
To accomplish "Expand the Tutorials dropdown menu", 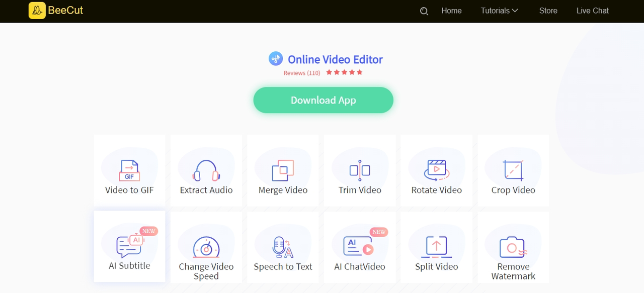I will click(499, 11).
